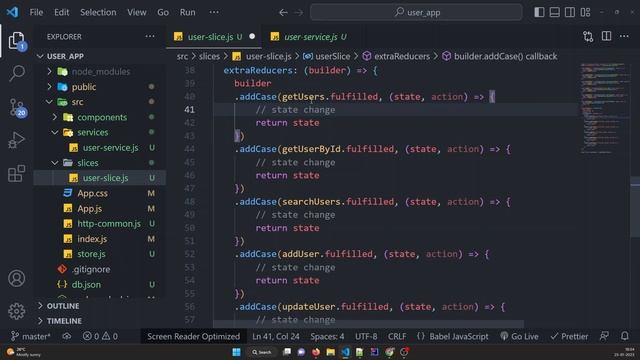Viewport: 640px width, 360px height.
Task: Open the Edit menu
Action: (x=62, y=12)
